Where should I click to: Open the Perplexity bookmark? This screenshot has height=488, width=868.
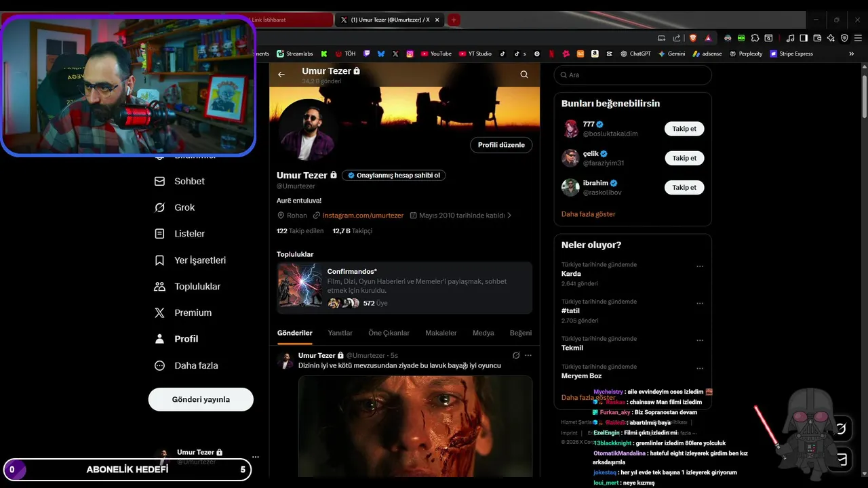(746, 54)
